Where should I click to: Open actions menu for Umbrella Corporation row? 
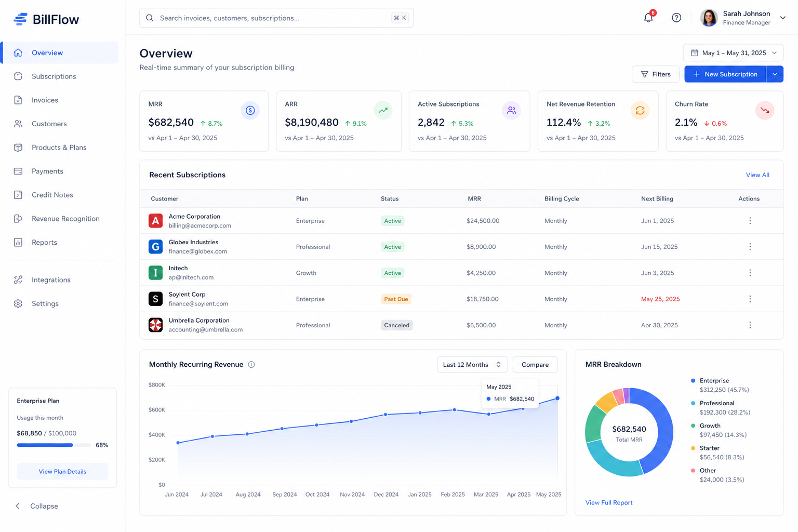click(750, 325)
